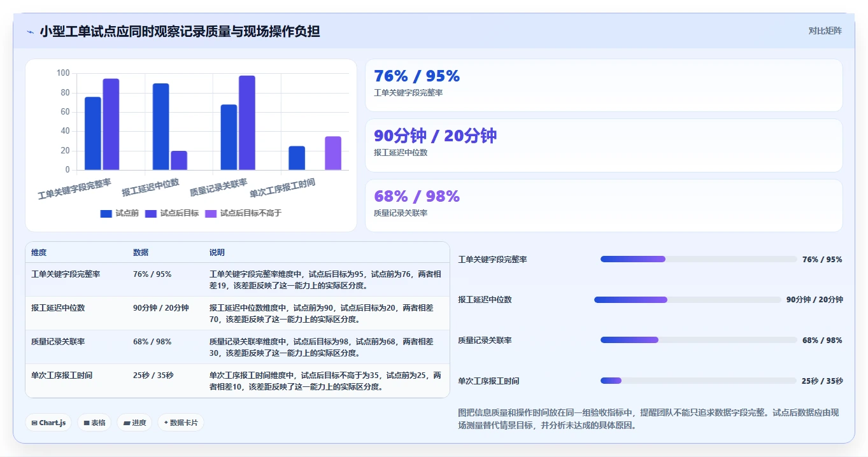Click the 工单关键字段完整率 progress bar

(699, 259)
